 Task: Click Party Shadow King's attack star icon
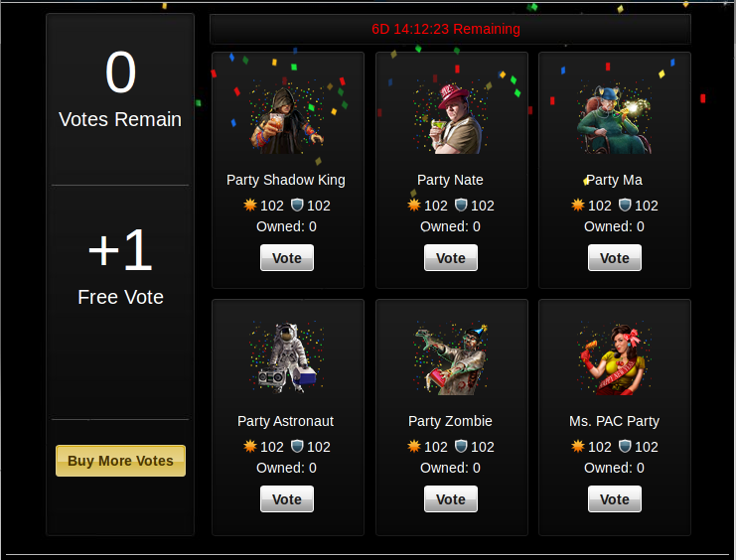click(x=250, y=205)
